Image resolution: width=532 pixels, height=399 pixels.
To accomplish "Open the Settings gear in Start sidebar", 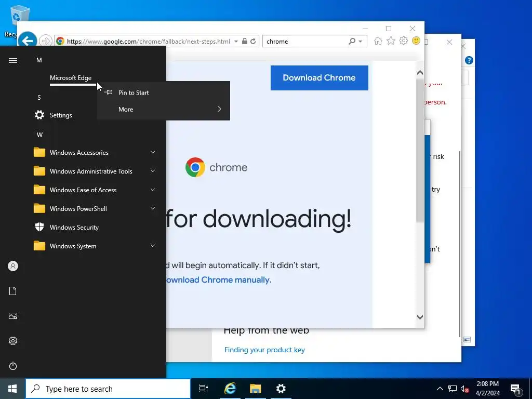I will 13,341.
